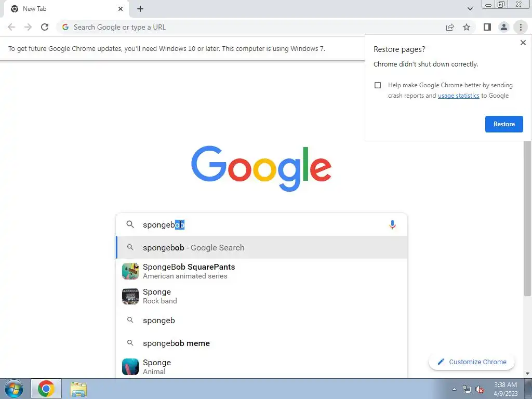Click the search box magnifier icon
Viewport: 532px width, 399px height.
click(x=130, y=224)
